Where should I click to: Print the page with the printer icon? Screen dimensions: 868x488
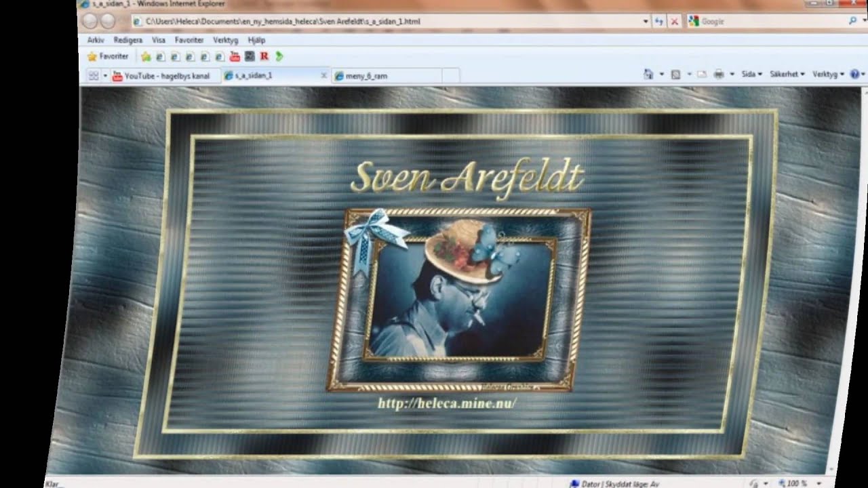click(x=719, y=75)
